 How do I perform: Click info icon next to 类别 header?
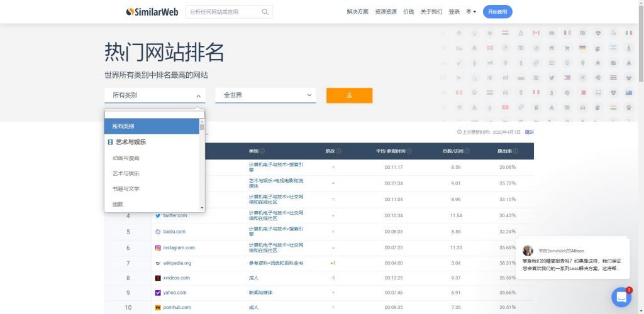pos(262,151)
